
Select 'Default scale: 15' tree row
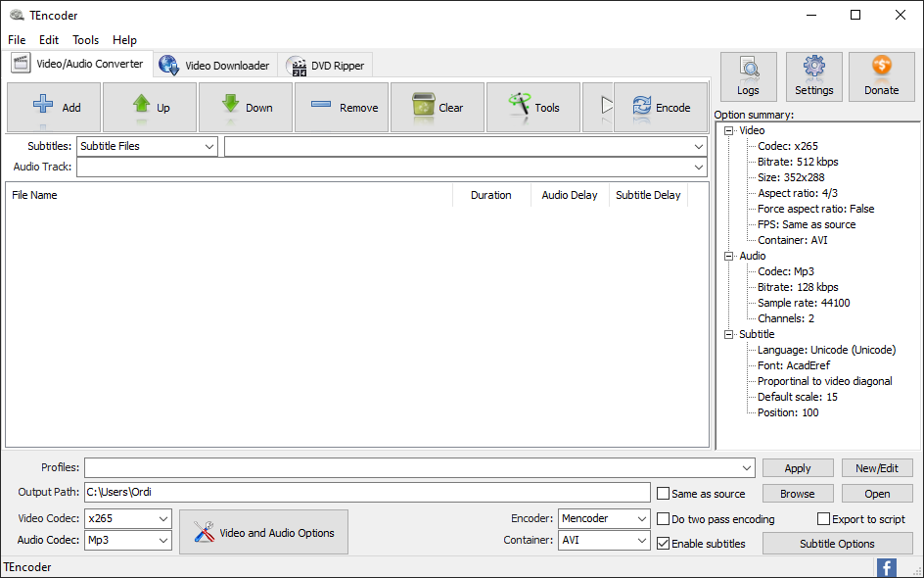pos(798,397)
